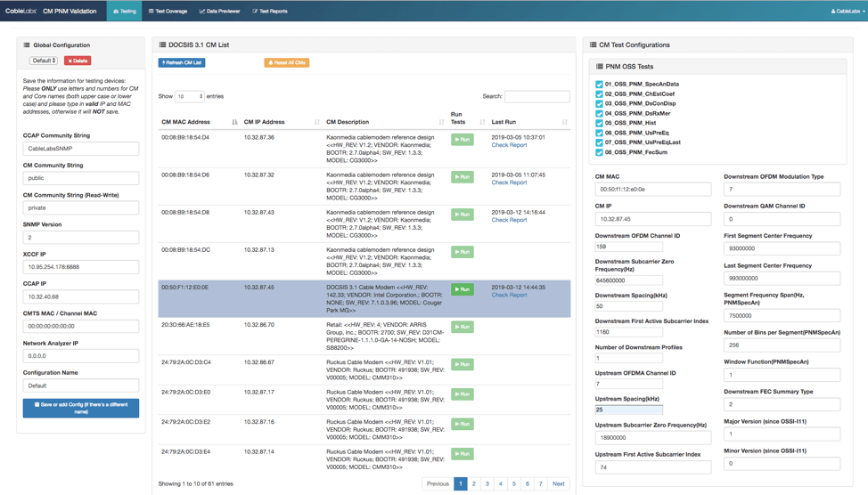Sort by CM IP Address column
The image size is (868, 495).
coord(282,122)
